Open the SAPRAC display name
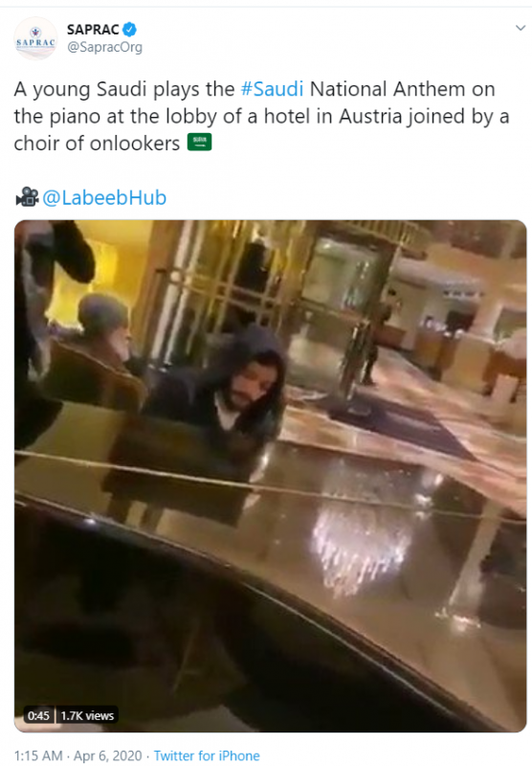532x766 pixels. [93, 30]
